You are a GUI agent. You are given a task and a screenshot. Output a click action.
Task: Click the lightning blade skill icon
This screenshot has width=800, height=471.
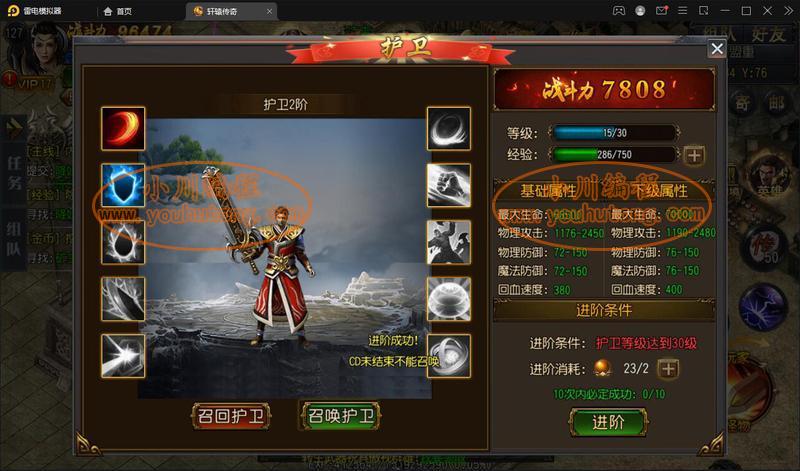tap(123, 299)
